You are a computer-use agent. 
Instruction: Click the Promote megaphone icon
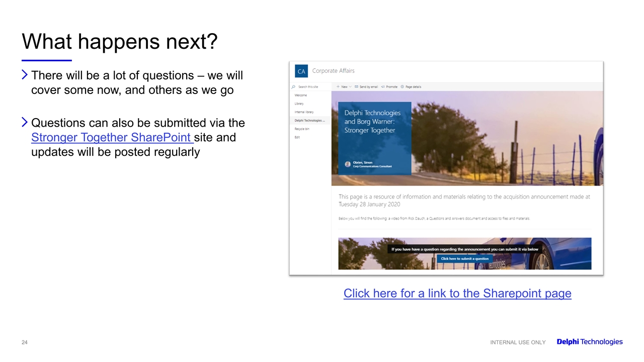pyautogui.click(x=382, y=86)
